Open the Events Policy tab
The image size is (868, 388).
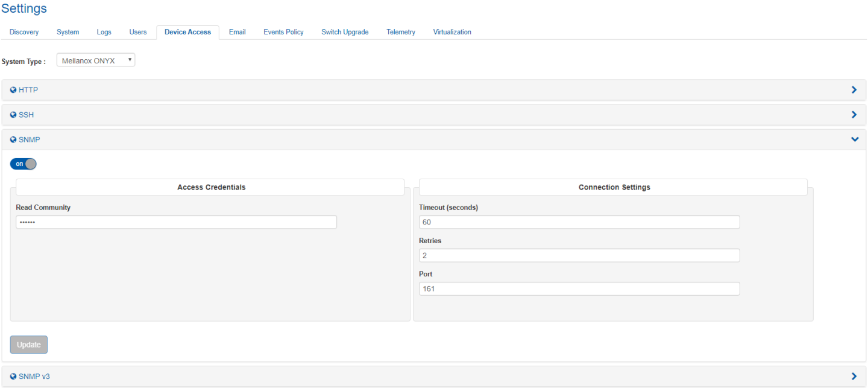pos(283,32)
